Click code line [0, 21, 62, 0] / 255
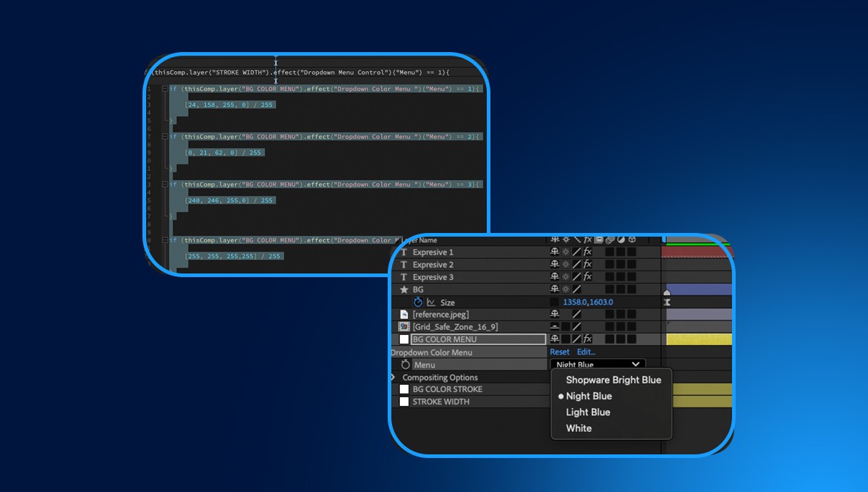The image size is (868, 492). 224,153
